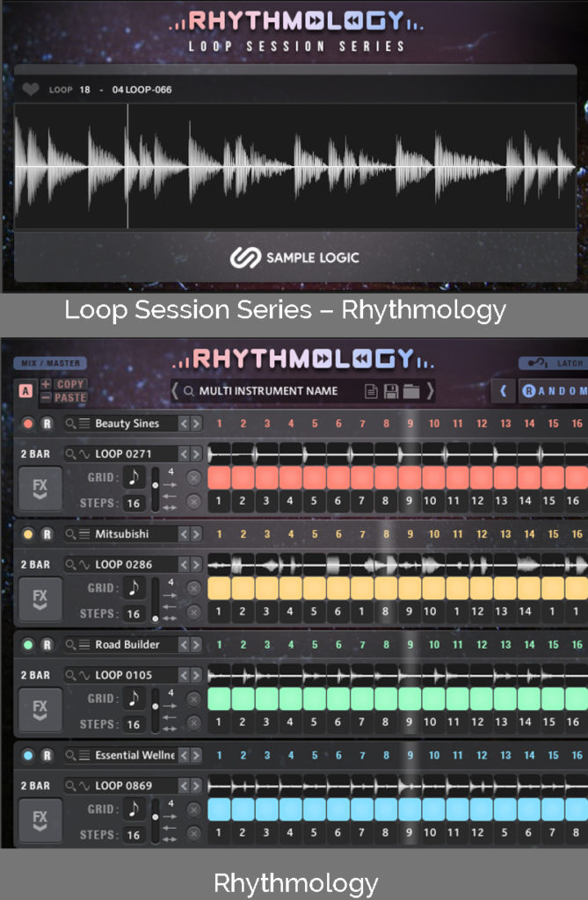Adjust the LOOP 0105 playback direction slider

tap(155, 709)
